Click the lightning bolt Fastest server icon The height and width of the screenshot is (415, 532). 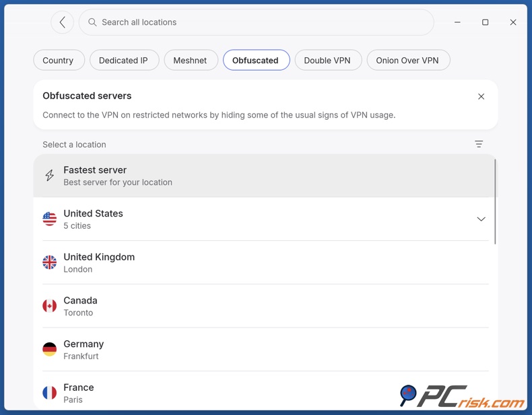[50, 176]
